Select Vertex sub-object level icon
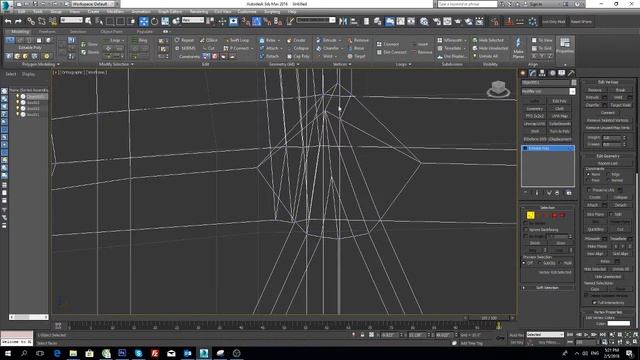 [x=530, y=215]
